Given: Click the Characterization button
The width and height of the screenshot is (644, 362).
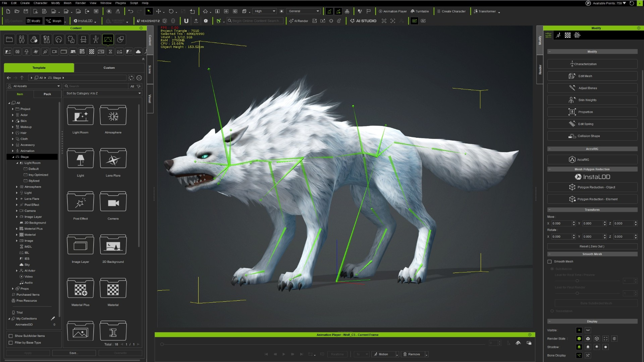Looking at the screenshot, I should coord(592,64).
